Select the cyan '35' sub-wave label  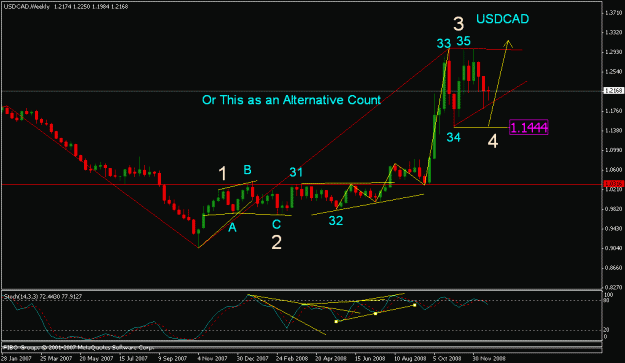point(463,41)
